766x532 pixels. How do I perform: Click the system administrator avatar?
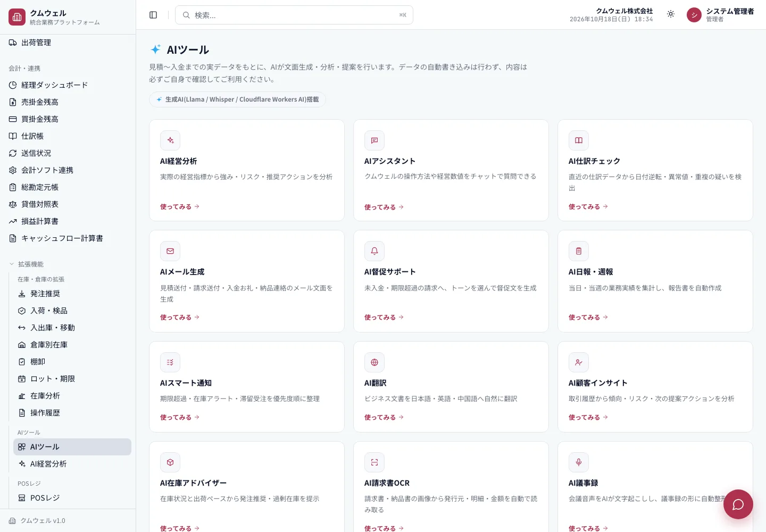[x=694, y=15]
